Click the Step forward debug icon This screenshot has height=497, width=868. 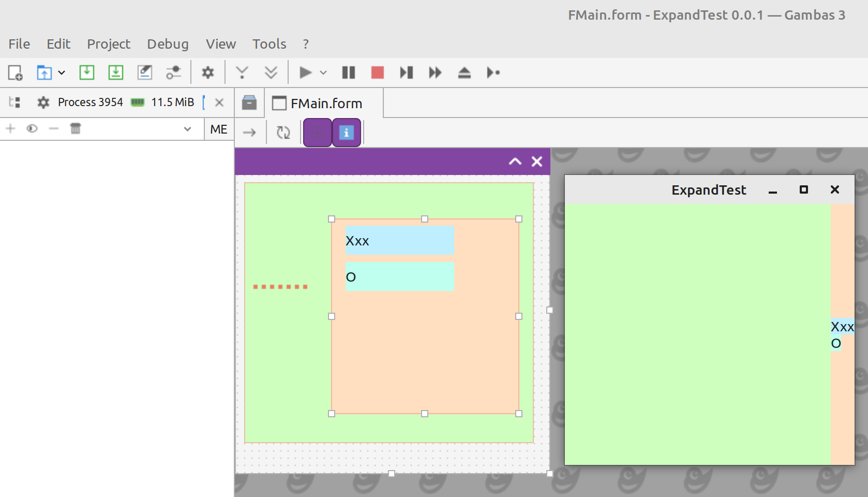[407, 72]
